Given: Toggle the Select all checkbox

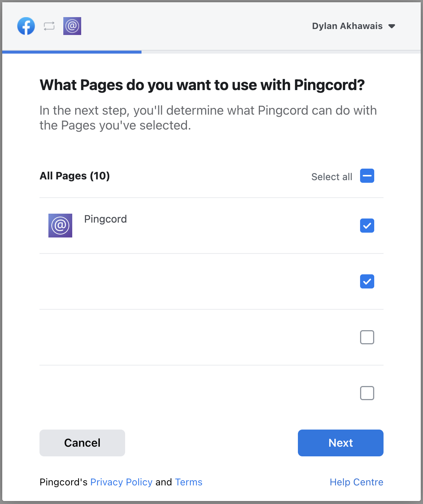Looking at the screenshot, I should coord(367,176).
